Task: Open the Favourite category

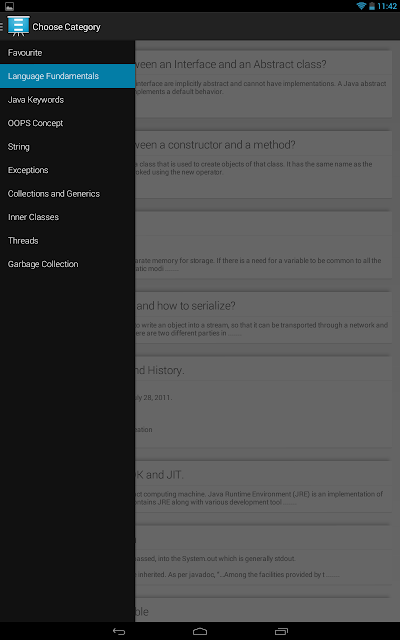Action: [67, 53]
